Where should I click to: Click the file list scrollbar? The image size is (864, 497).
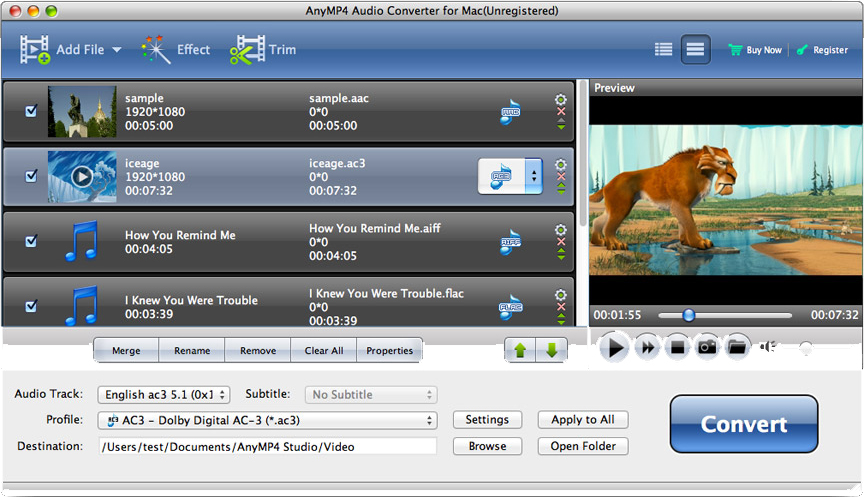point(582,152)
